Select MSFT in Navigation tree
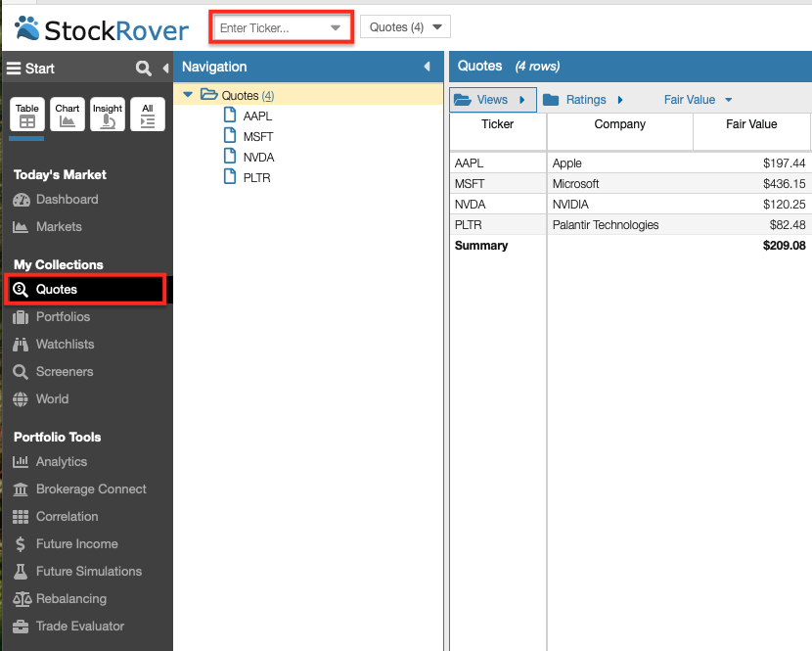The height and width of the screenshot is (651, 812). point(258,137)
